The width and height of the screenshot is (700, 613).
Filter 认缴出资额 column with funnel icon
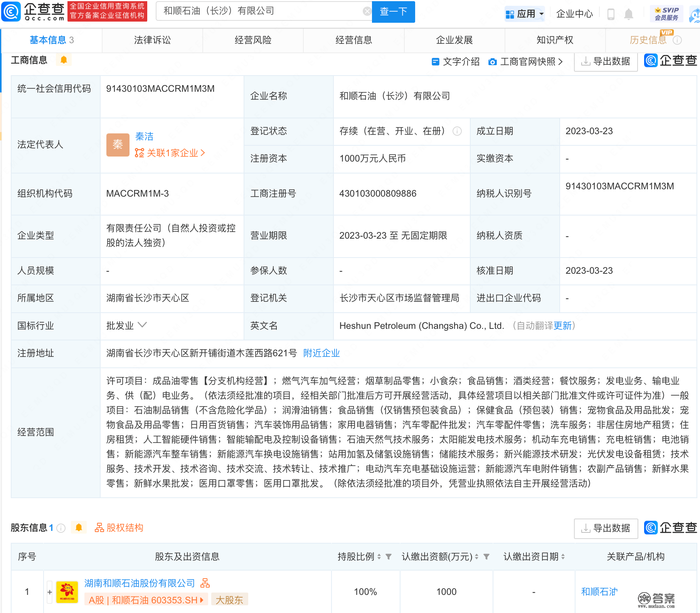[486, 557]
